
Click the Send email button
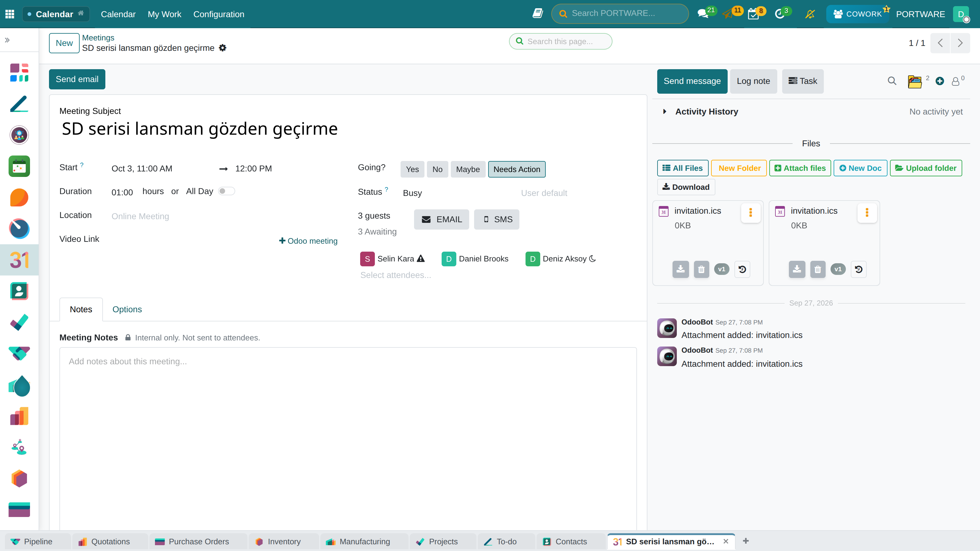coord(77,79)
